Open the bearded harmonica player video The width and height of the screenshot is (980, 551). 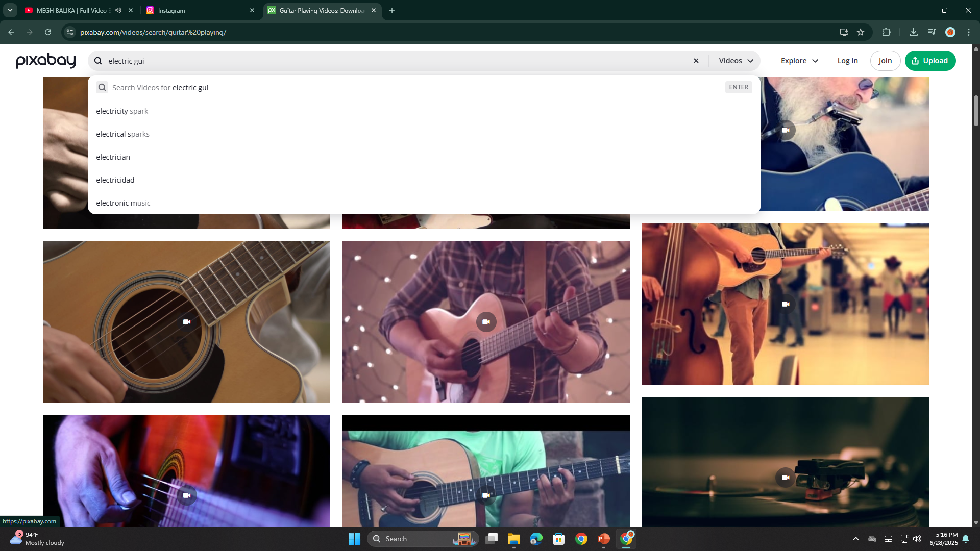pyautogui.click(x=845, y=144)
